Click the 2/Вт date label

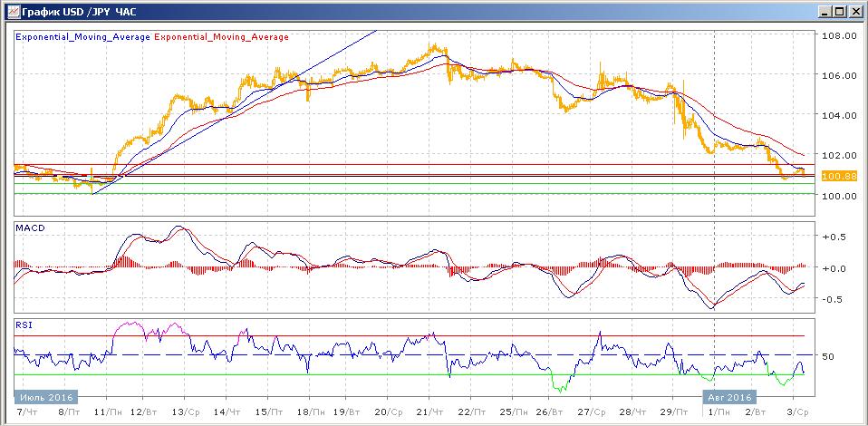coord(755,412)
